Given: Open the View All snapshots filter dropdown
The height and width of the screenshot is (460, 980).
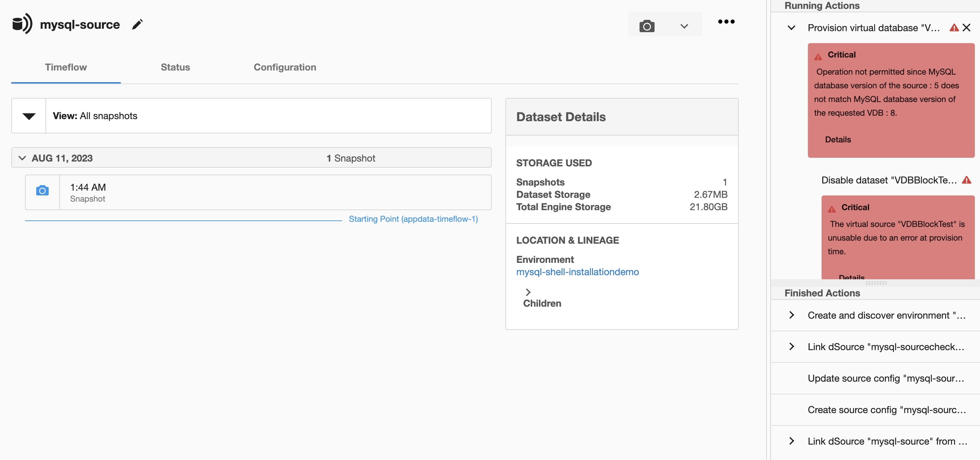Looking at the screenshot, I should click(x=29, y=116).
